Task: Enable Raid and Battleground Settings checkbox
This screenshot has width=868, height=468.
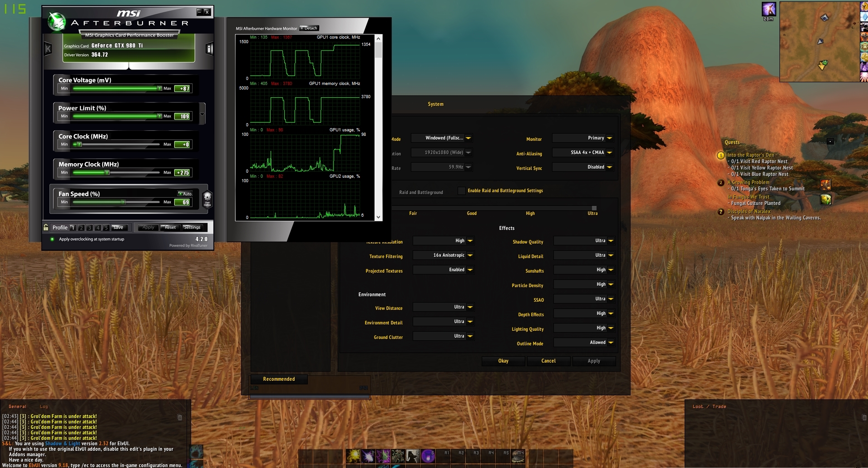Action: point(462,191)
